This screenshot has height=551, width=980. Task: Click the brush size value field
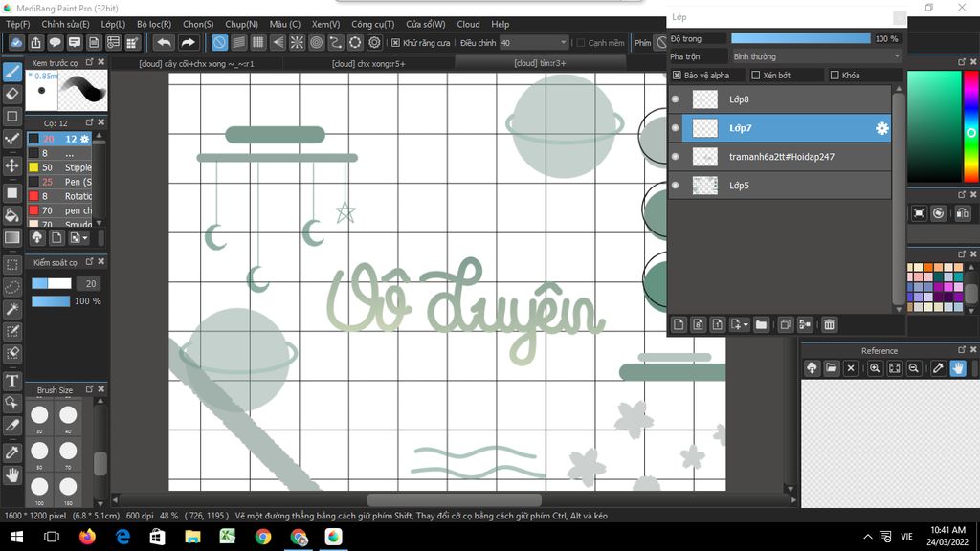tap(90, 283)
